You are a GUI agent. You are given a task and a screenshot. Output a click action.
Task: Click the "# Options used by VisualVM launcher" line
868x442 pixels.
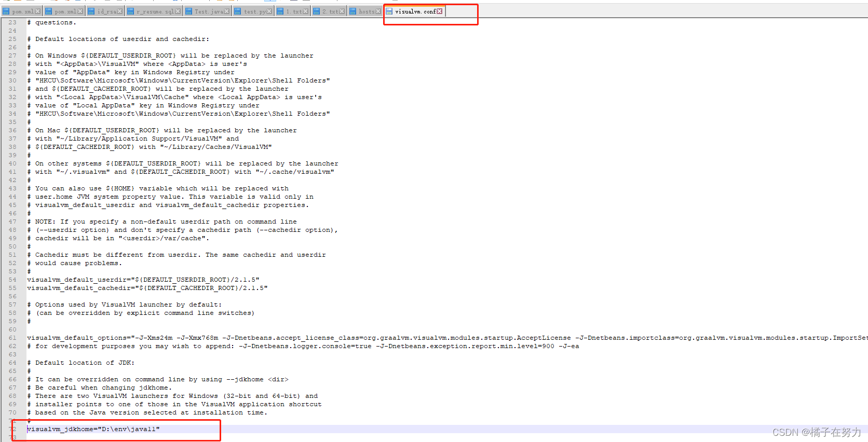125,305
